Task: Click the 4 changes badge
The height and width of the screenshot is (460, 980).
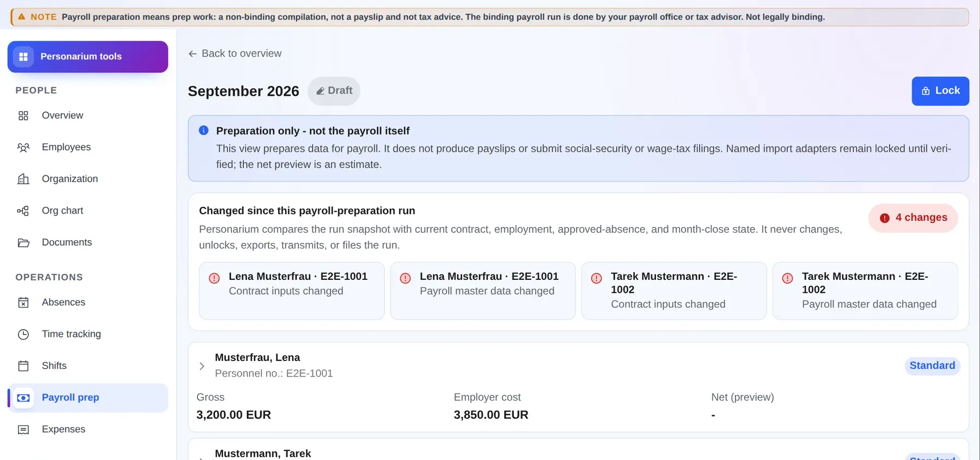Action: (913, 218)
